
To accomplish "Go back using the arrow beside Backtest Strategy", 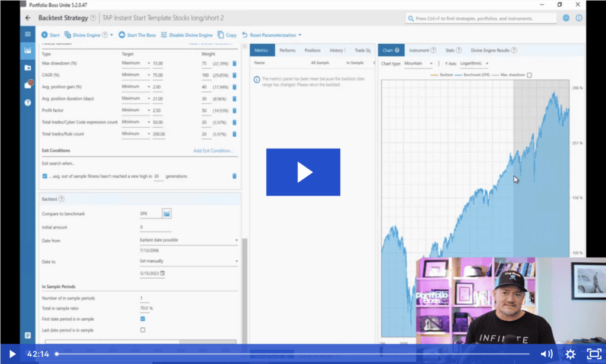I will tap(28, 18).
